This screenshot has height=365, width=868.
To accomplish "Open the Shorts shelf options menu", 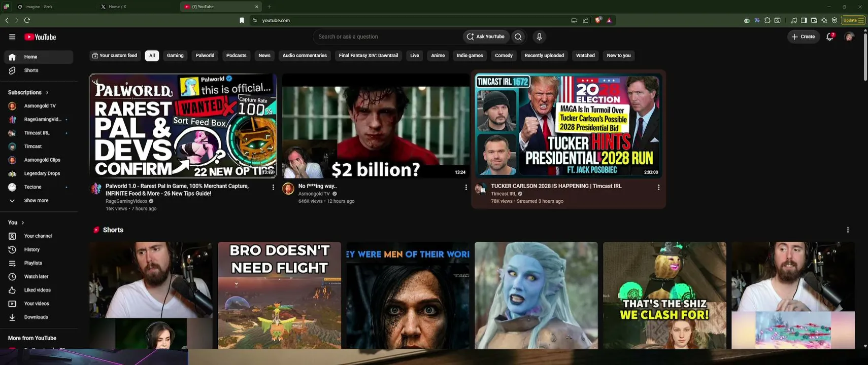I will pyautogui.click(x=848, y=230).
